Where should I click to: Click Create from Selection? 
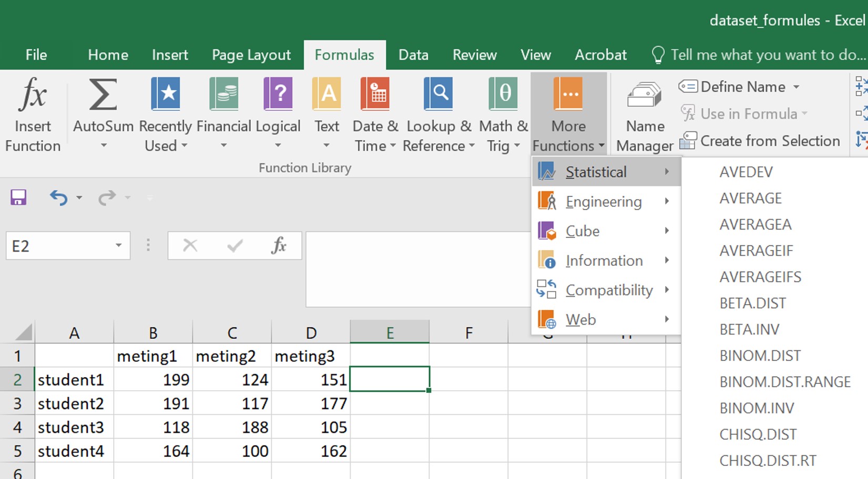770,141
